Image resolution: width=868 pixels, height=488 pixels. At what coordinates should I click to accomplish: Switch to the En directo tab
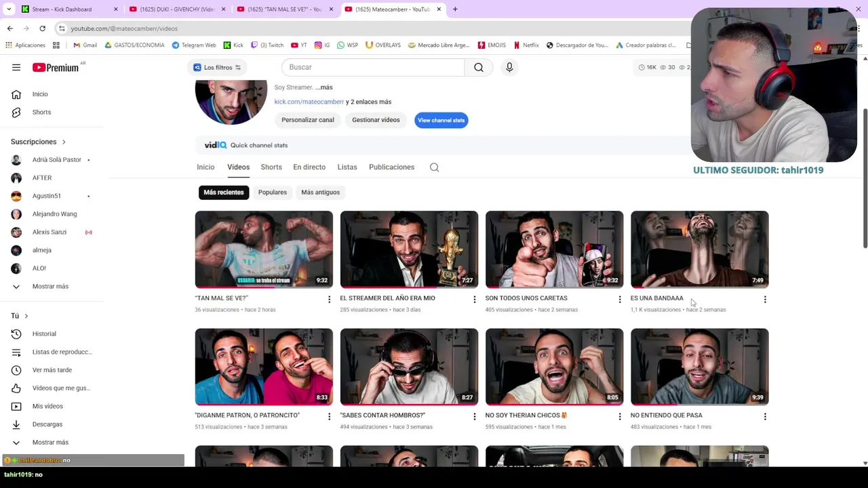click(309, 167)
